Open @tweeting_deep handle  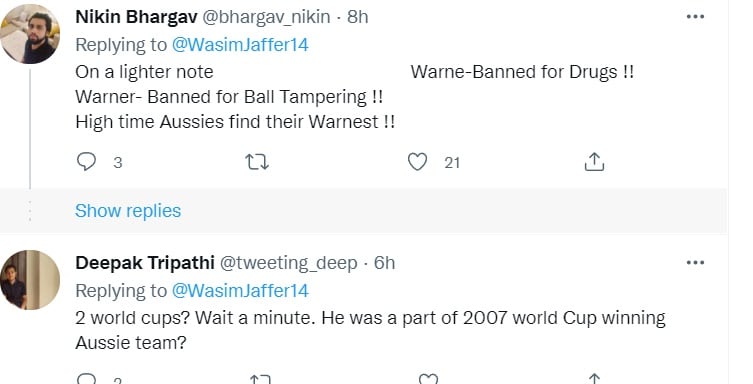(289, 263)
